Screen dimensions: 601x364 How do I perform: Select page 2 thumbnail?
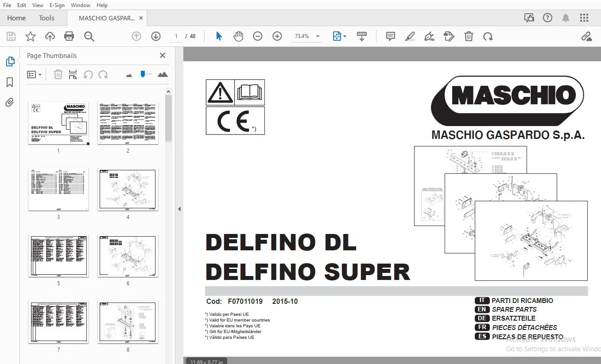coord(128,123)
